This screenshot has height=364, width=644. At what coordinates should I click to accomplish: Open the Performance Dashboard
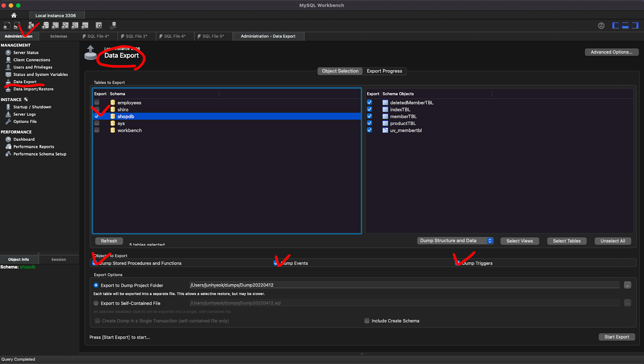coord(24,140)
